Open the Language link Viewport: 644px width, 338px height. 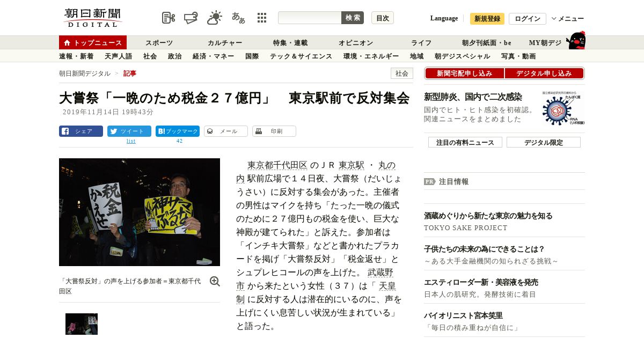coord(444,18)
